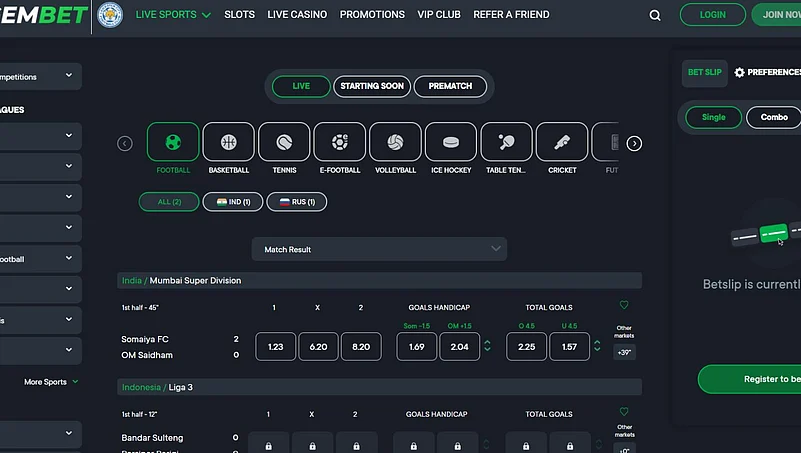The width and height of the screenshot is (801, 453).
Task: Open +39 other markets for Somaiya FC
Action: (624, 352)
